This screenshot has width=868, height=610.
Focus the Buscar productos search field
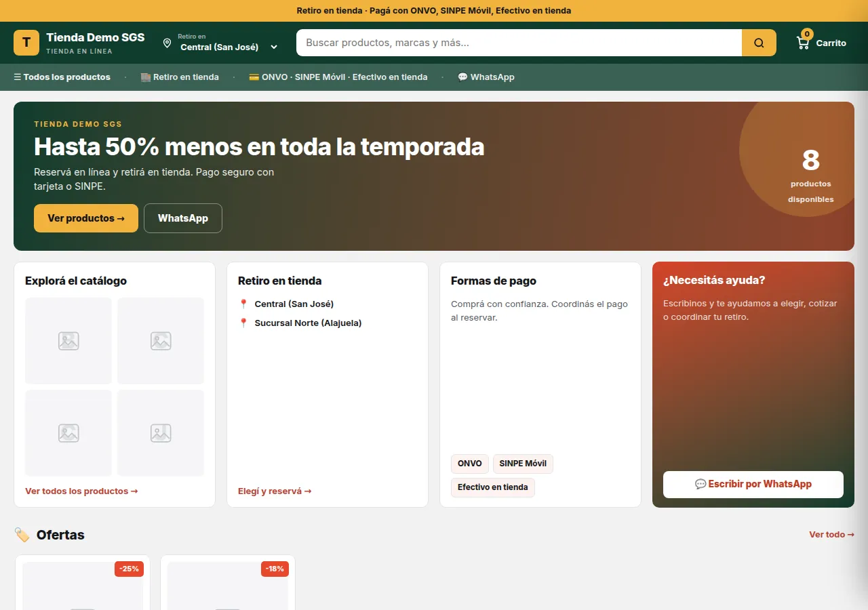[519, 43]
